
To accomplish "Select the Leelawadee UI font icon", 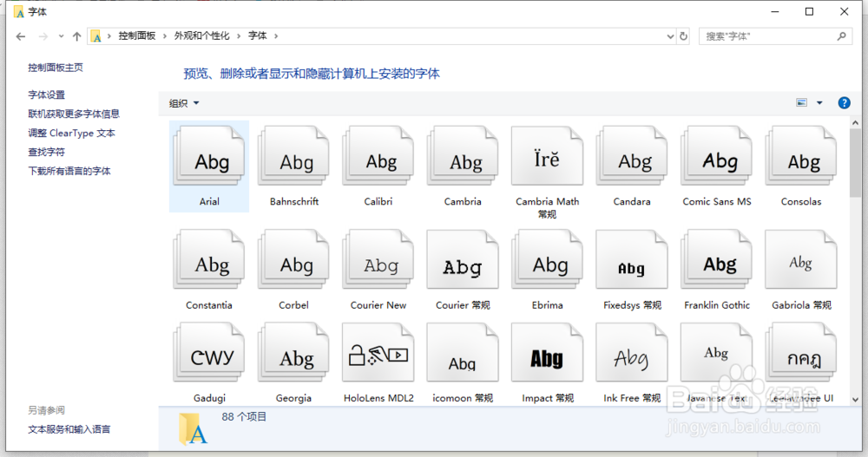I will tap(801, 352).
